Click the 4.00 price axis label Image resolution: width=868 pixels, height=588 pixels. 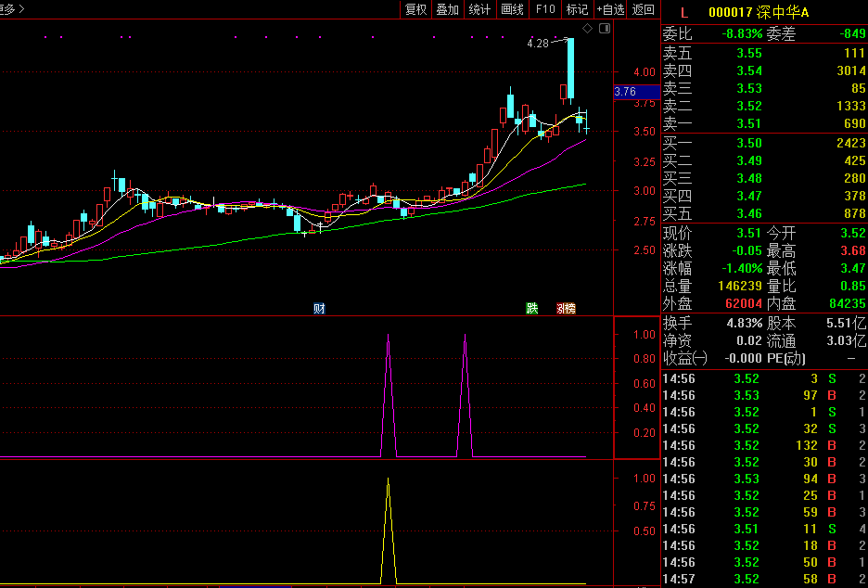coord(645,72)
